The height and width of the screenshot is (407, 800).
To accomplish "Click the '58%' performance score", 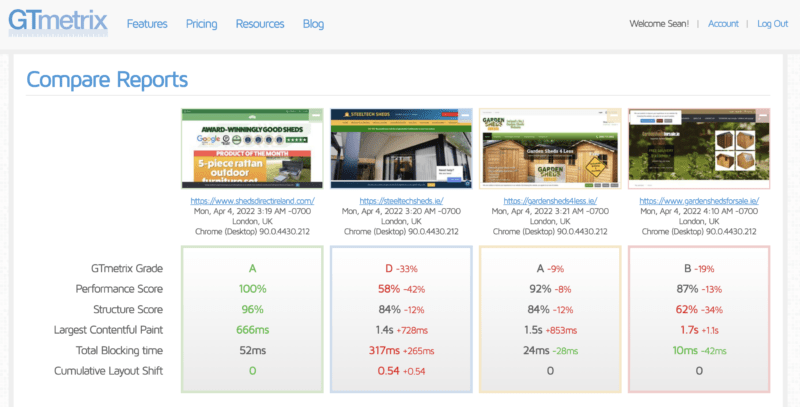I will (389, 289).
